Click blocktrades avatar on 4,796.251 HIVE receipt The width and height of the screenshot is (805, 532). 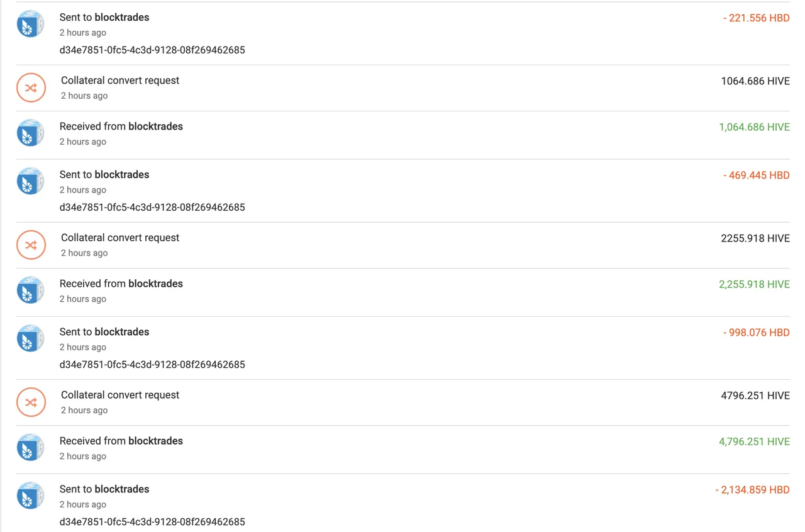pos(30,447)
